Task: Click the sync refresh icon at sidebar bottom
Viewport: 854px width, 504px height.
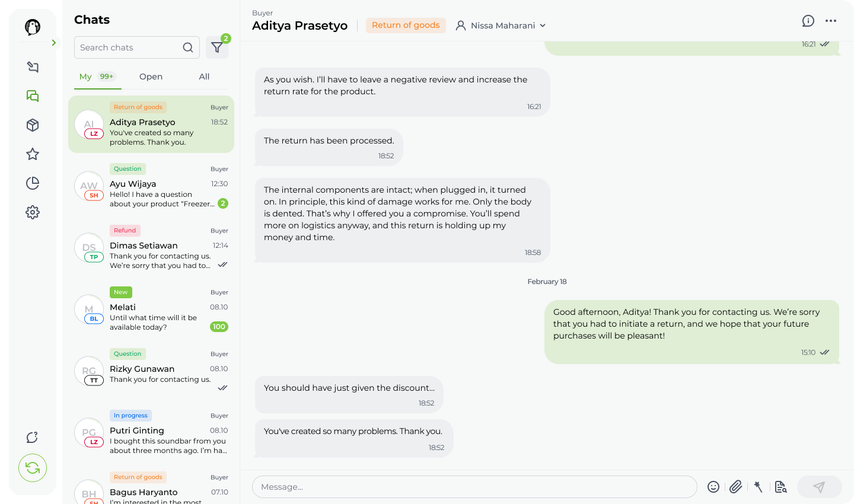Action: pyautogui.click(x=32, y=468)
